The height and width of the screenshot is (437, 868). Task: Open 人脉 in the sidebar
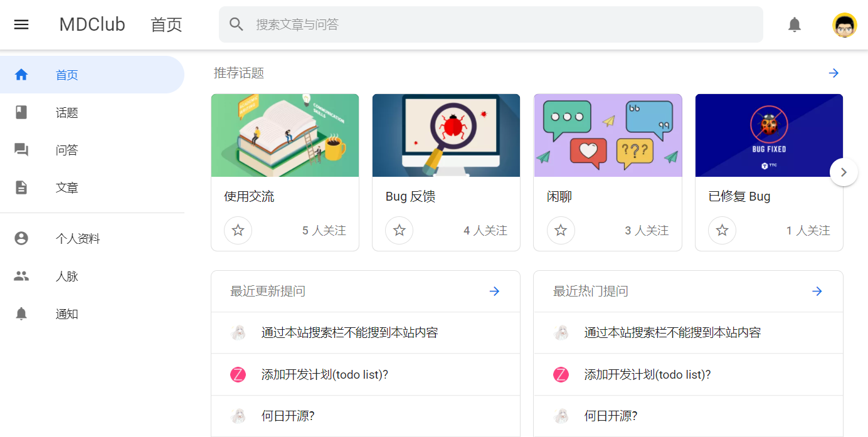pyautogui.click(x=92, y=276)
